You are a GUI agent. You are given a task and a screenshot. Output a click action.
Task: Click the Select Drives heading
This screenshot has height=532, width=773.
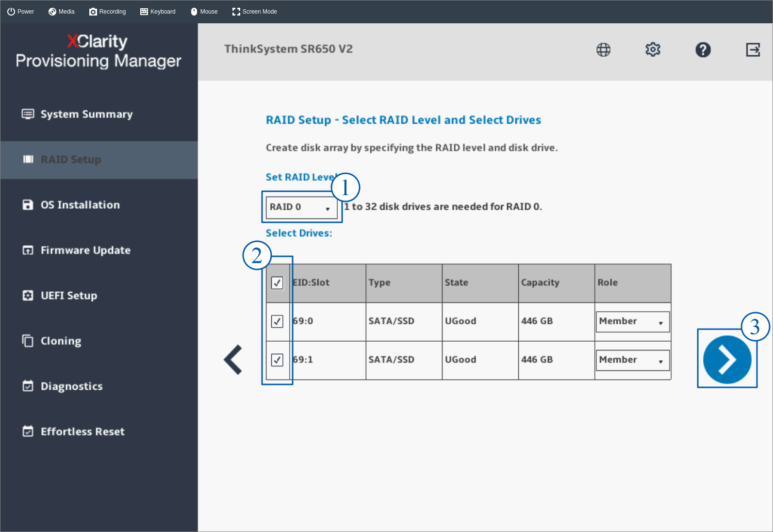click(x=299, y=233)
